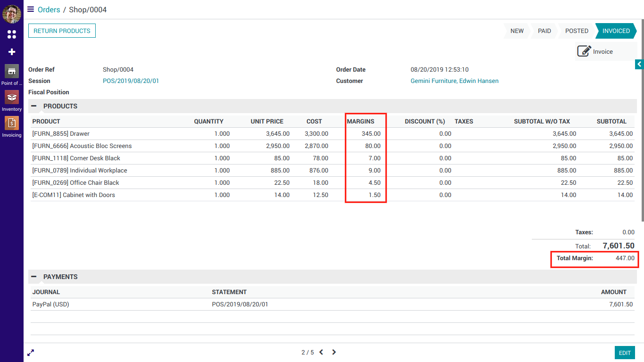The height and width of the screenshot is (362, 644).
Task: Go to previous record arrow
Action: [321, 352]
